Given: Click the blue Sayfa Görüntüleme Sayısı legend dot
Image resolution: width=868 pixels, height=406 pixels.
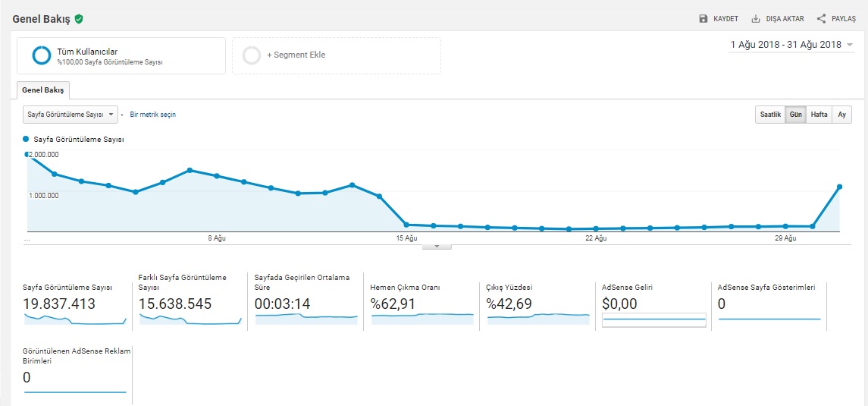Looking at the screenshot, I should click(x=27, y=140).
